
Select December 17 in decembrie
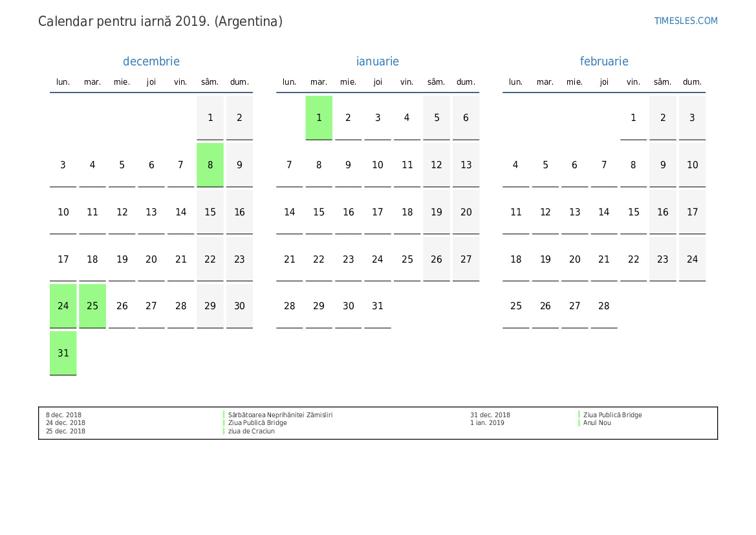63,259
